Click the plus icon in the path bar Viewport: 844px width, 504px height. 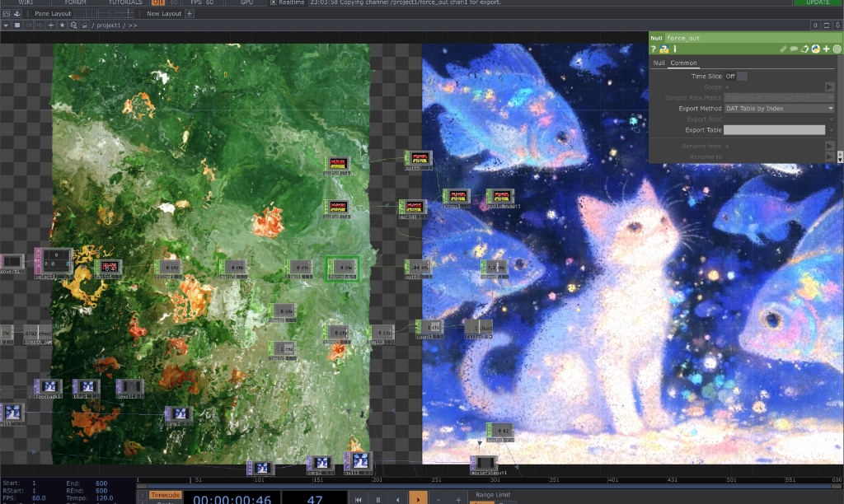[x=51, y=26]
